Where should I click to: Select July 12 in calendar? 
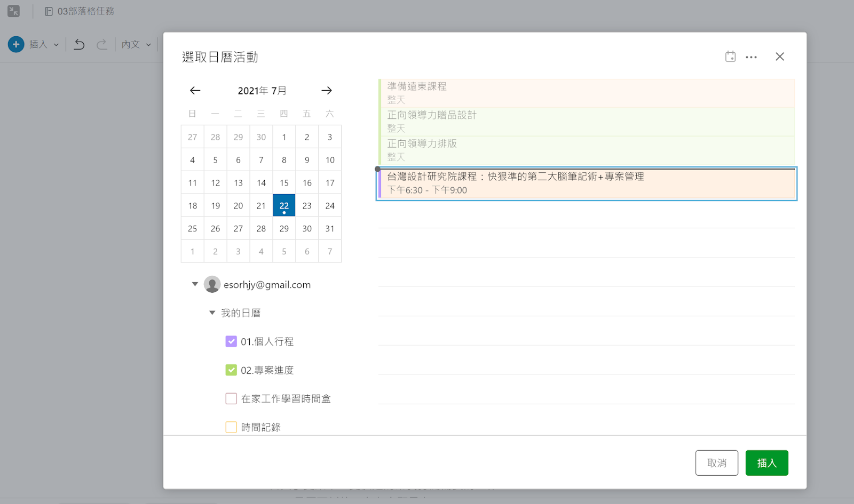coord(216,183)
